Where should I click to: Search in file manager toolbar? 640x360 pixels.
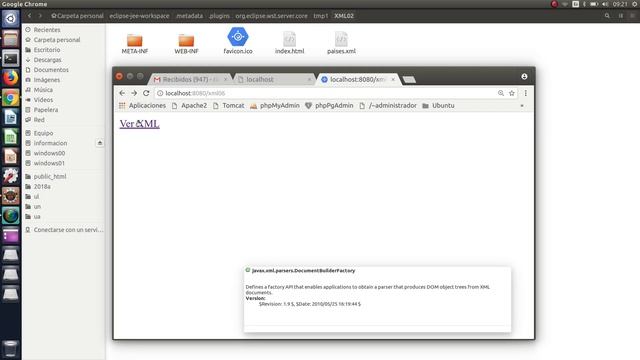coord(607,16)
